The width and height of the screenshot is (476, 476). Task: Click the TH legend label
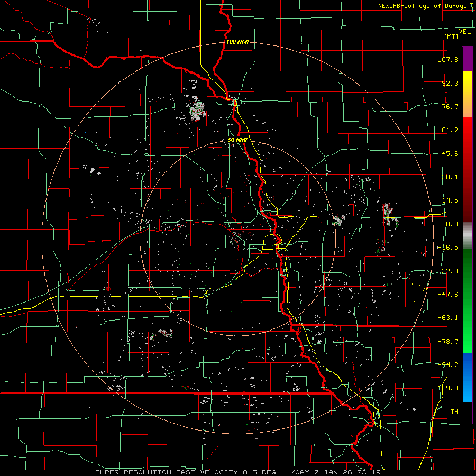pos(454,412)
